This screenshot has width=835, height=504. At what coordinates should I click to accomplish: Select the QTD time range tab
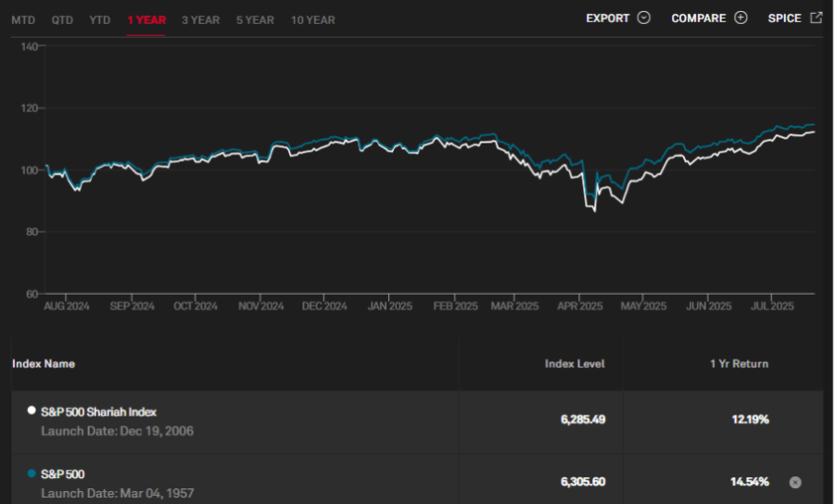[x=62, y=20]
